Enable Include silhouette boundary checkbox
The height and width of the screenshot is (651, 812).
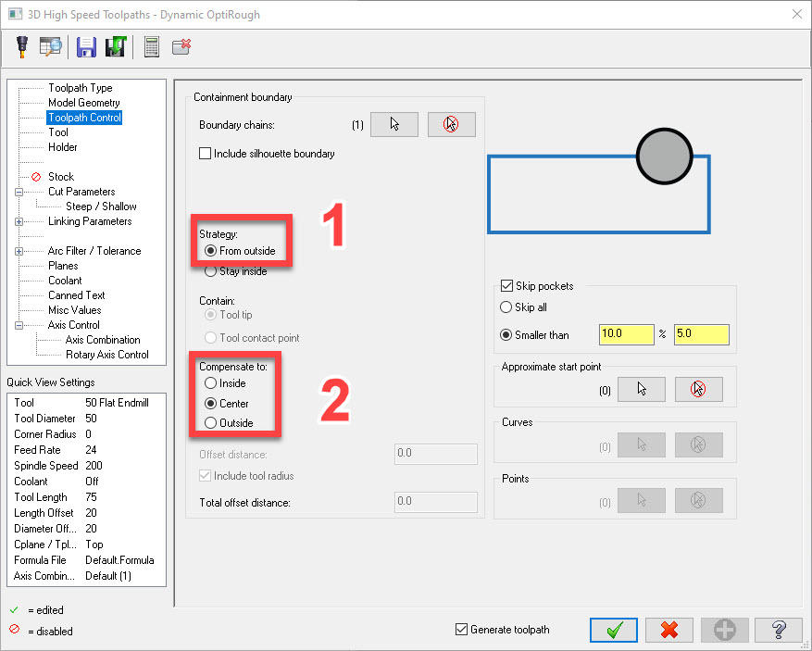tap(206, 154)
